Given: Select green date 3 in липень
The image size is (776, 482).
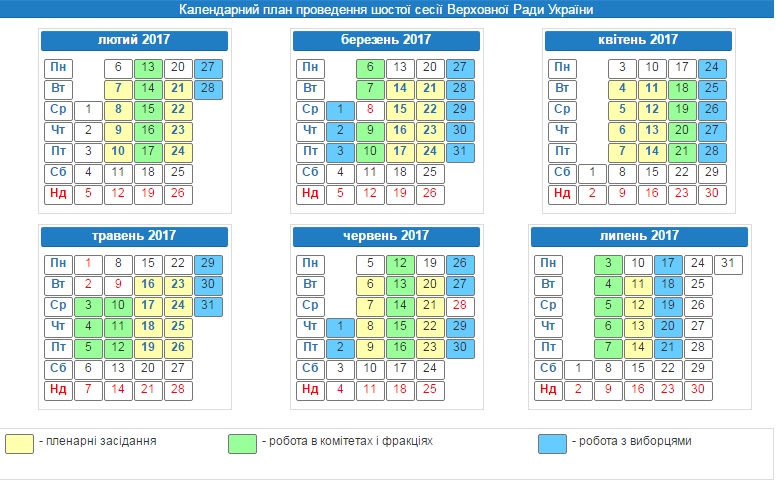Looking at the screenshot, I should tap(608, 265).
